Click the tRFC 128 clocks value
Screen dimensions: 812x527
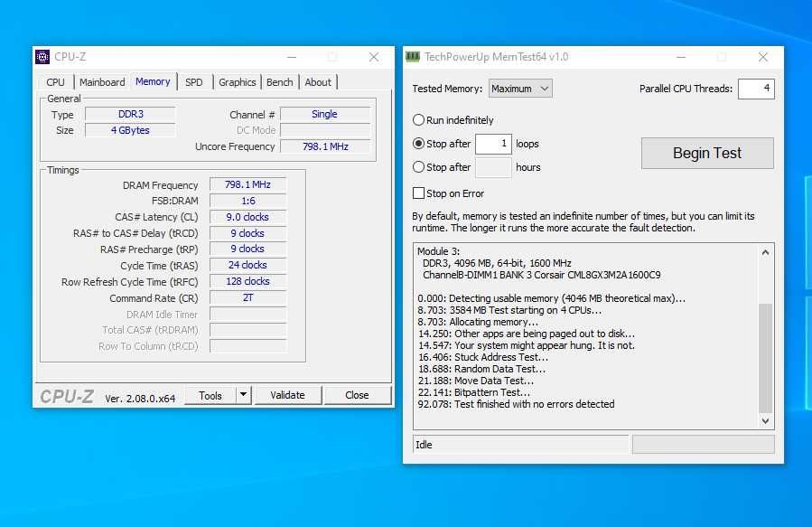pyautogui.click(x=247, y=281)
